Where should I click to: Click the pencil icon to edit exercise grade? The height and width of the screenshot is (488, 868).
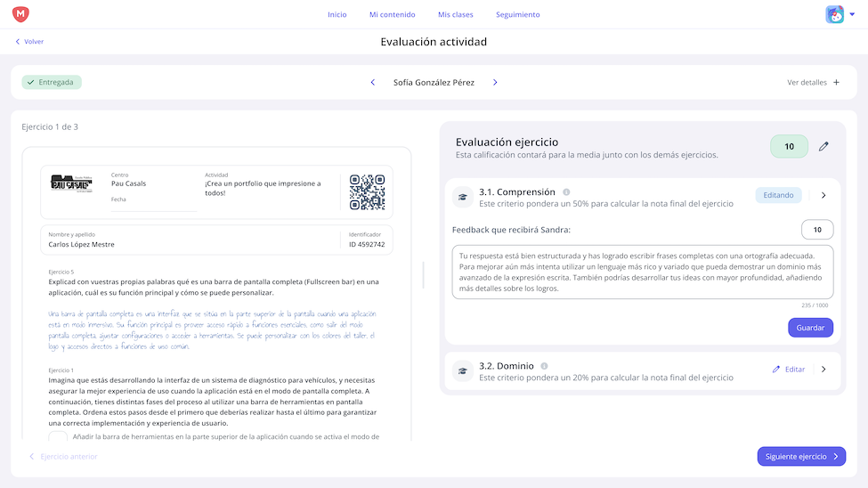823,147
